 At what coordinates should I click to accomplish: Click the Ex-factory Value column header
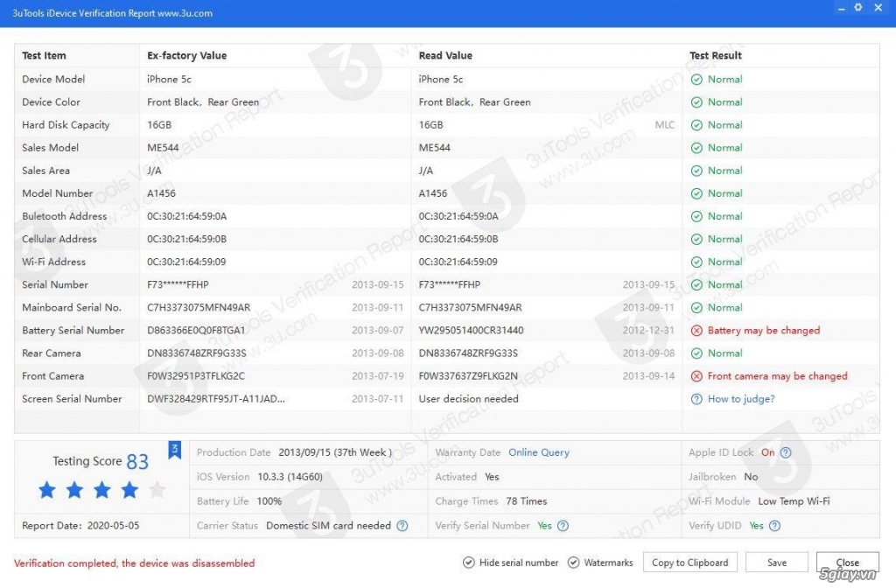tap(187, 55)
